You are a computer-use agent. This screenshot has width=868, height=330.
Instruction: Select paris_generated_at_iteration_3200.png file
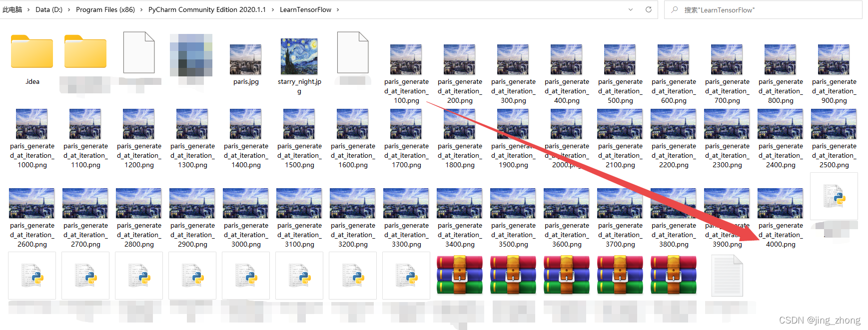tap(353, 218)
